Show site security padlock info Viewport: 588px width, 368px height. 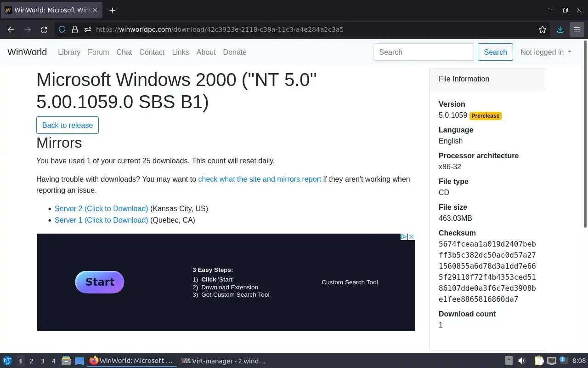75,29
